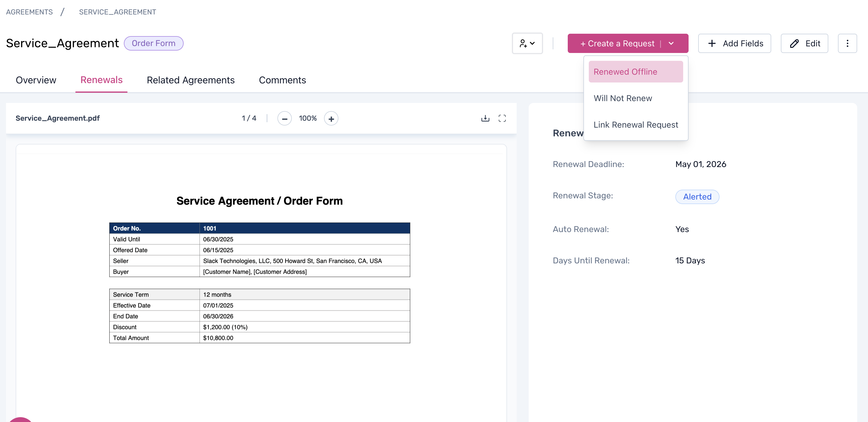Collapse the Create a Request chevron
This screenshot has width=868, height=422.
(x=671, y=44)
